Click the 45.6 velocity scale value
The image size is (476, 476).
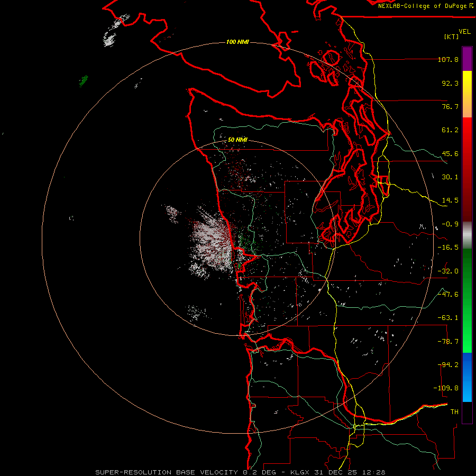pos(450,153)
